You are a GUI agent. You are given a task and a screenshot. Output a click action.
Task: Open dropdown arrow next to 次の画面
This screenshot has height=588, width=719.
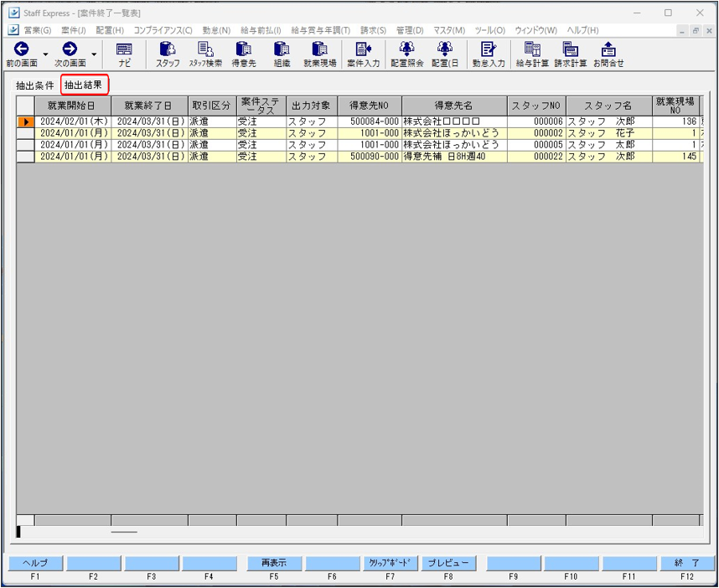(94, 54)
